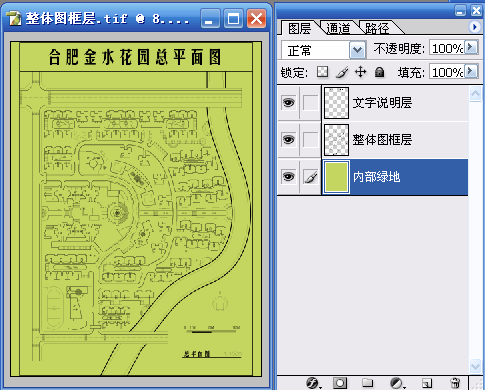The height and width of the screenshot is (390, 485).
Task: Hide the 文字说明层 layer
Action: click(288, 102)
